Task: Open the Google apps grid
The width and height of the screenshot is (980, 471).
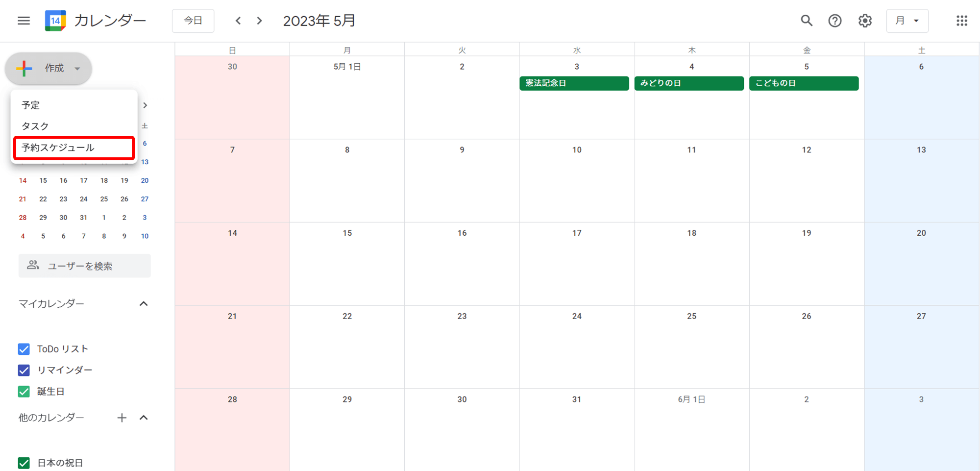Action: click(x=961, y=21)
